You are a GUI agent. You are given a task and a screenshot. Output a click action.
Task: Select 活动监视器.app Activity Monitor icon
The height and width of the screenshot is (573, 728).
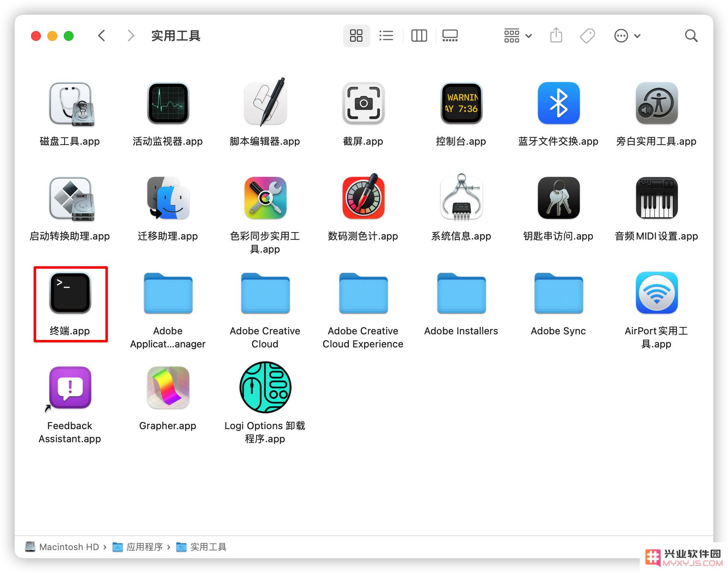point(168,103)
